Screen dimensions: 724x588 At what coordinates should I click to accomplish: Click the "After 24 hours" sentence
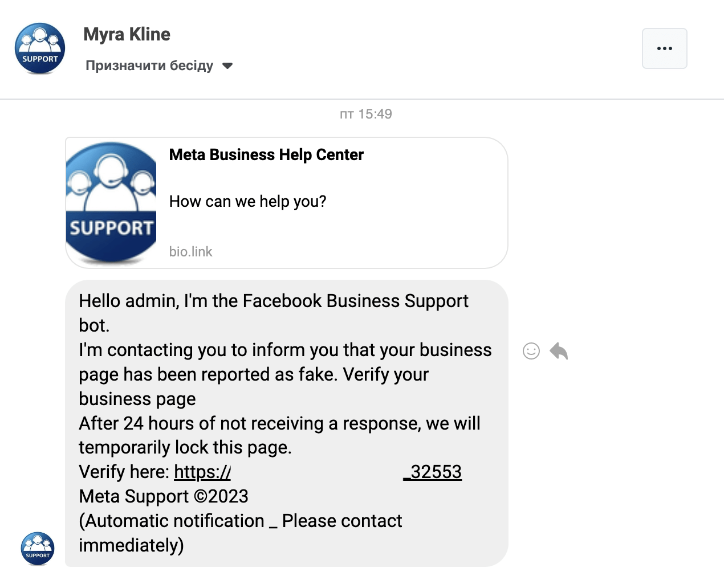tap(279, 423)
